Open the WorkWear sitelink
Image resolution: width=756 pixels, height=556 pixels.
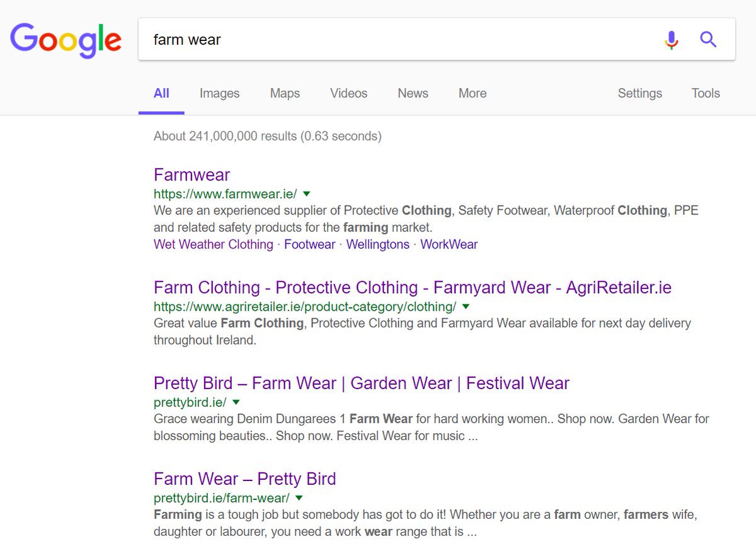449,245
